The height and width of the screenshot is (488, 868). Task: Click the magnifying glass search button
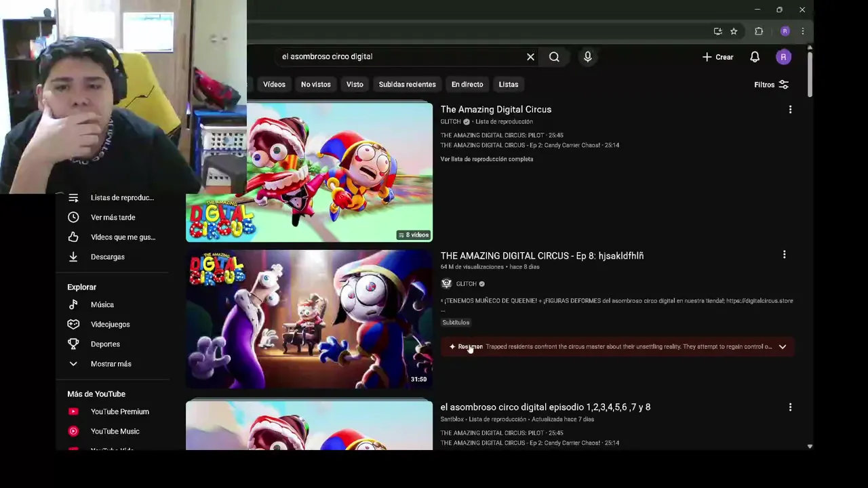554,57
